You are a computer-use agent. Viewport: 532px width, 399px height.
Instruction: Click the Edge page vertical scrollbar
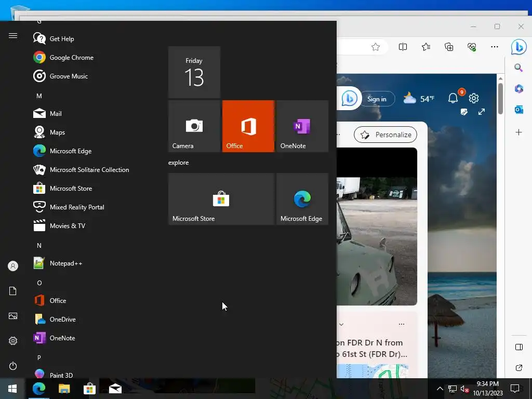(500, 99)
